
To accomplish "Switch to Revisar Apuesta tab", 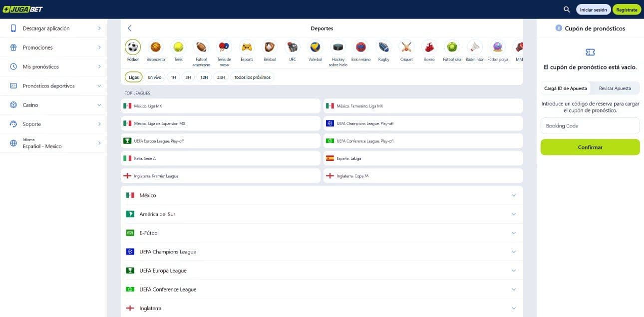I will click(615, 88).
